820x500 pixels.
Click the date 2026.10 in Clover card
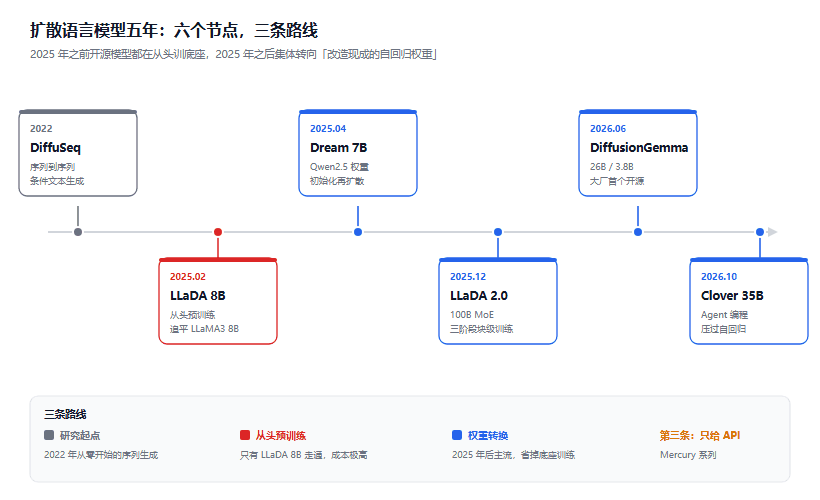click(x=719, y=277)
